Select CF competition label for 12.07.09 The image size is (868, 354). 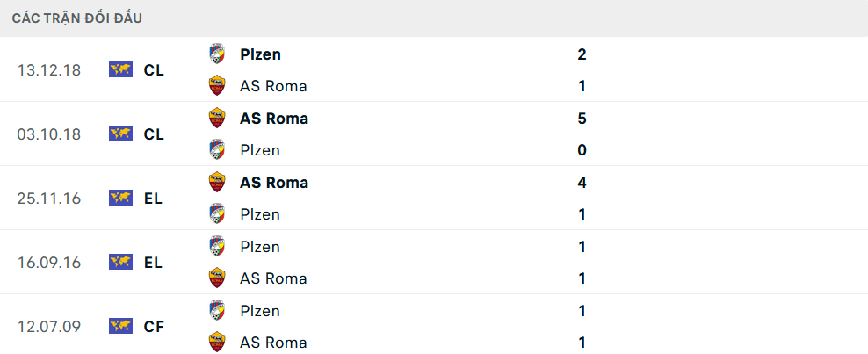click(154, 327)
